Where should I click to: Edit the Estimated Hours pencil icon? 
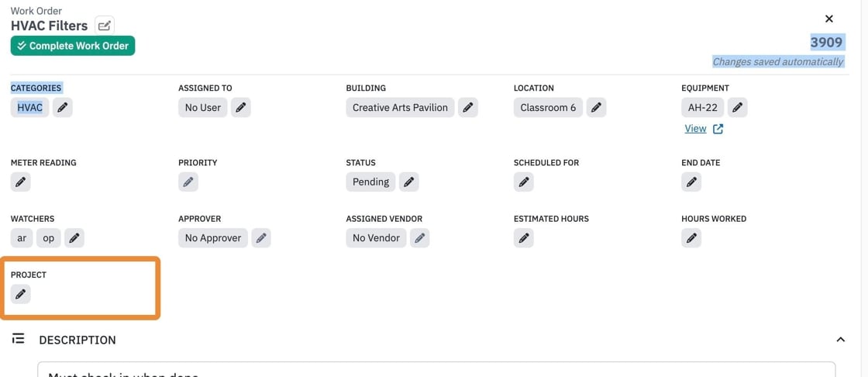click(524, 238)
